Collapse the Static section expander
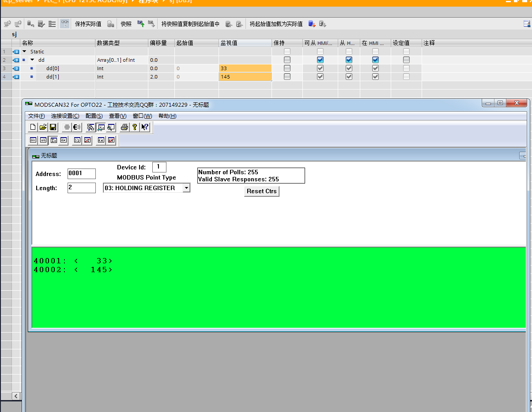 pyautogui.click(x=25, y=52)
